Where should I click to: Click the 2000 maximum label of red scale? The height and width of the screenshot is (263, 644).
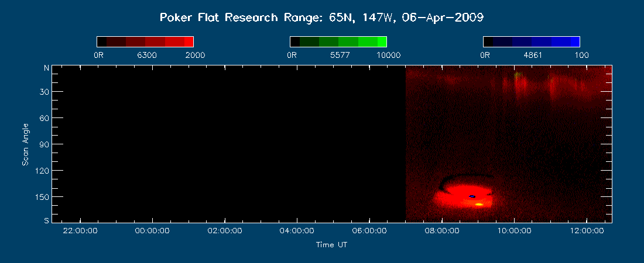196,56
